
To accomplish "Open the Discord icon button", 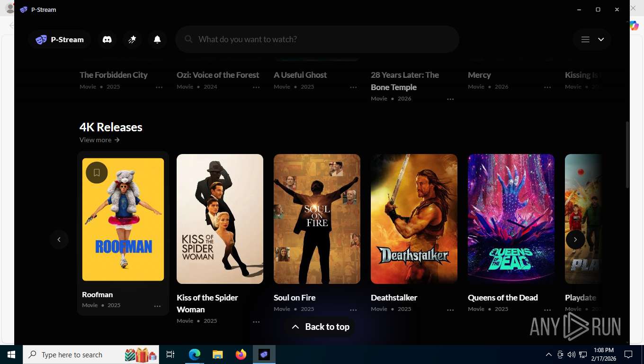I will pyautogui.click(x=107, y=39).
